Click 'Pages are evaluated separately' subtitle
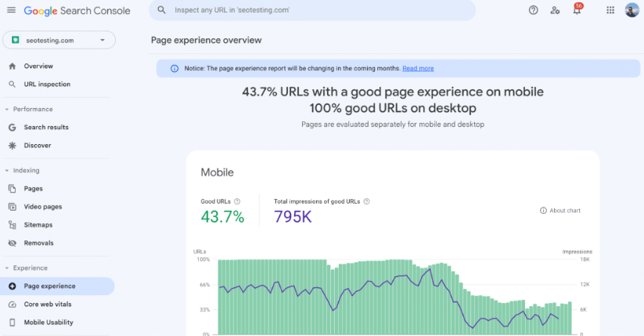This screenshot has height=336, width=644. tap(393, 125)
